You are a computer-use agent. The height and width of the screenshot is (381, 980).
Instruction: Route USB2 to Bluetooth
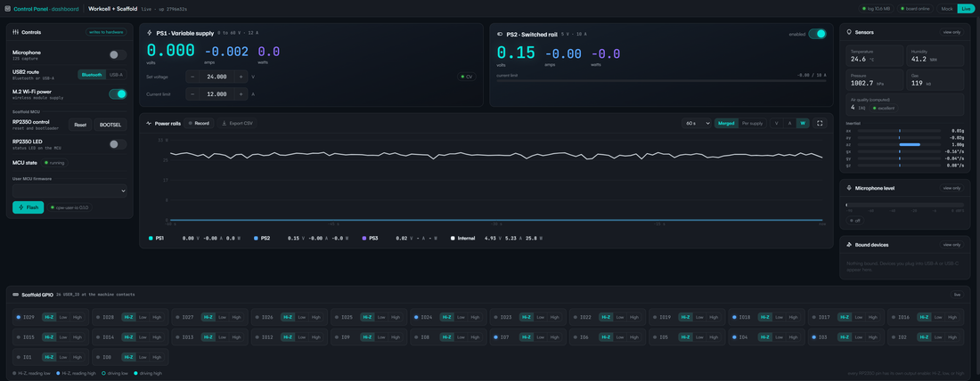[x=92, y=75]
